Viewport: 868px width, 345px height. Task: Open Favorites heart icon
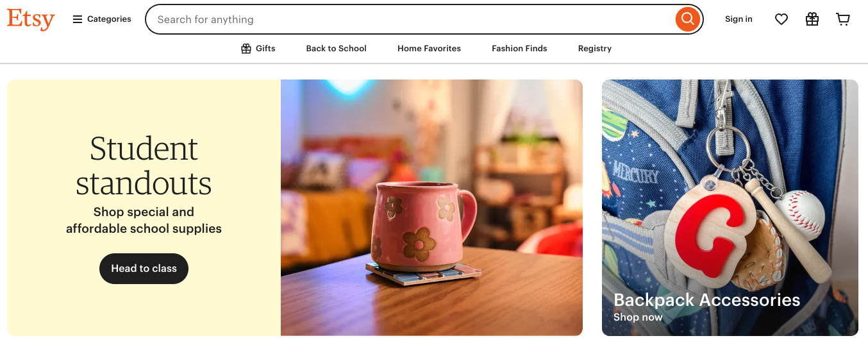click(x=781, y=19)
